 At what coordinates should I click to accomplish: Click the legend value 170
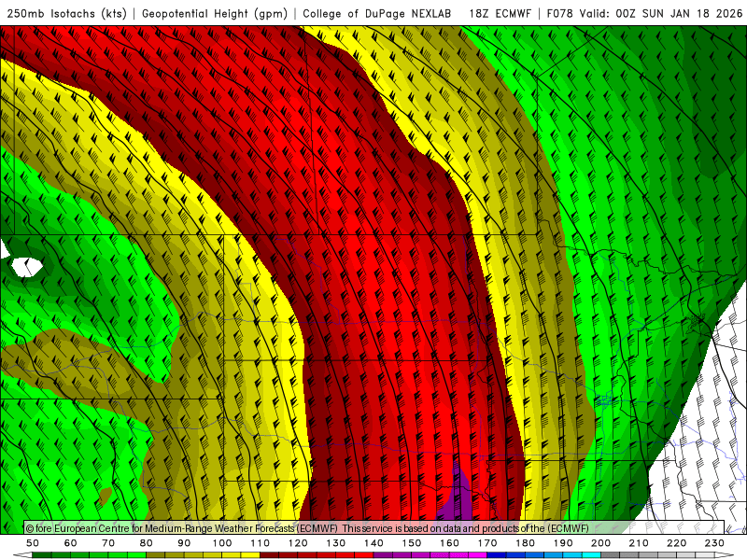[x=486, y=543]
